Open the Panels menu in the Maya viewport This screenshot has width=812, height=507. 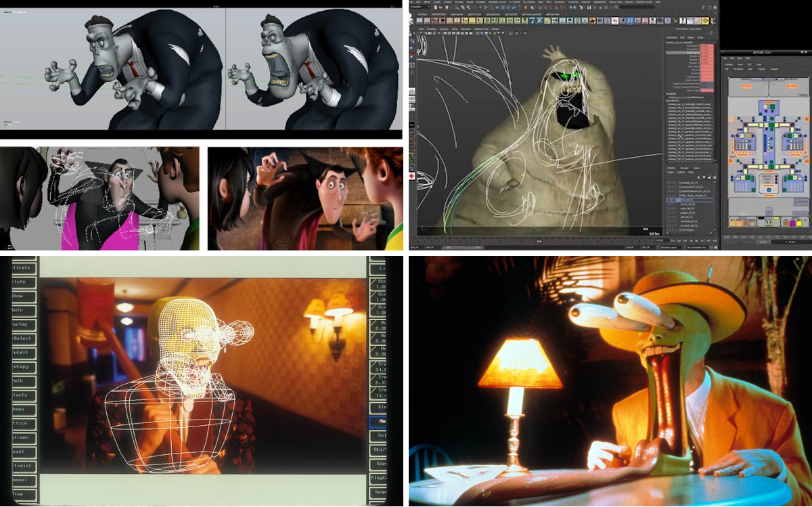pyautogui.click(x=495, y=29)
